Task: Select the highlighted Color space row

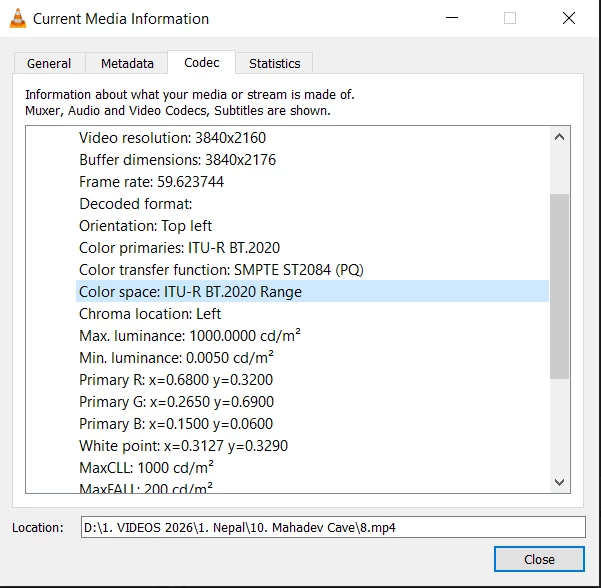Action: (312, 292)
